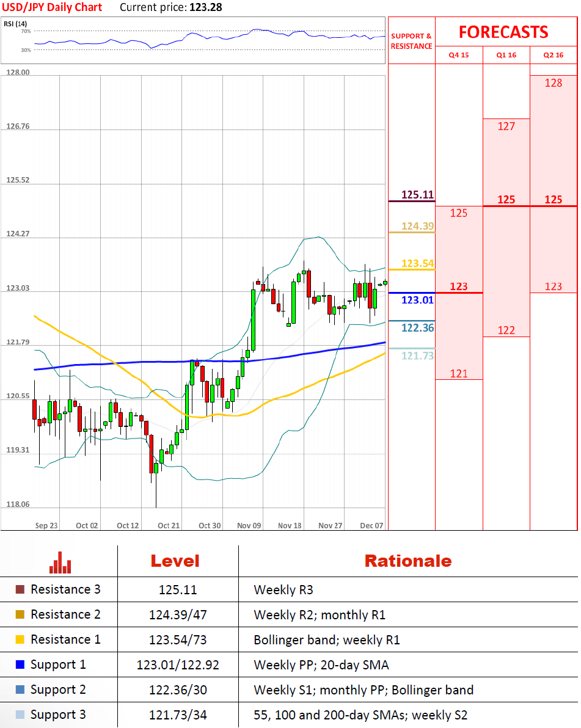The width and height of the screenshot is (581, 728).
Task: Click the 123 lower forecast in Q2 16
Action: tap(553, 286)
